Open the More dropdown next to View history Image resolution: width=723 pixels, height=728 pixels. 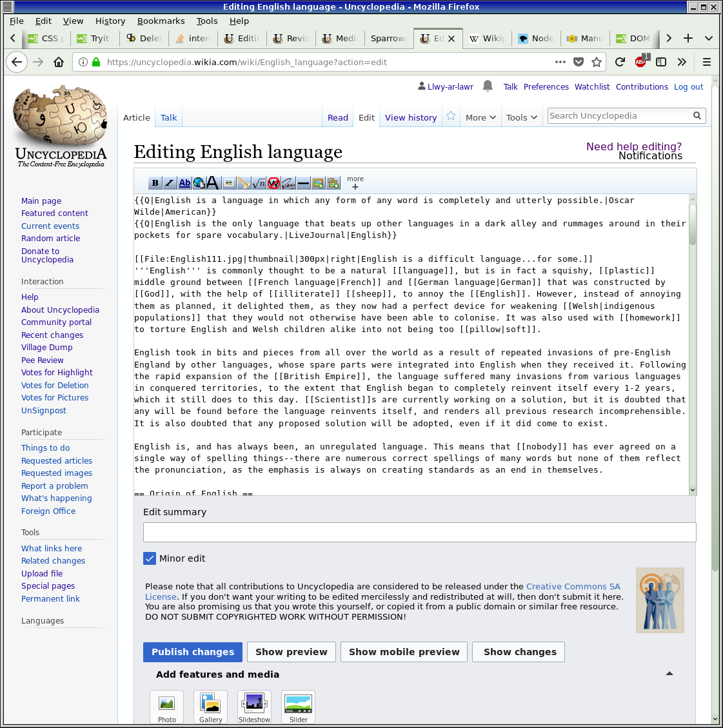point(480,117)
